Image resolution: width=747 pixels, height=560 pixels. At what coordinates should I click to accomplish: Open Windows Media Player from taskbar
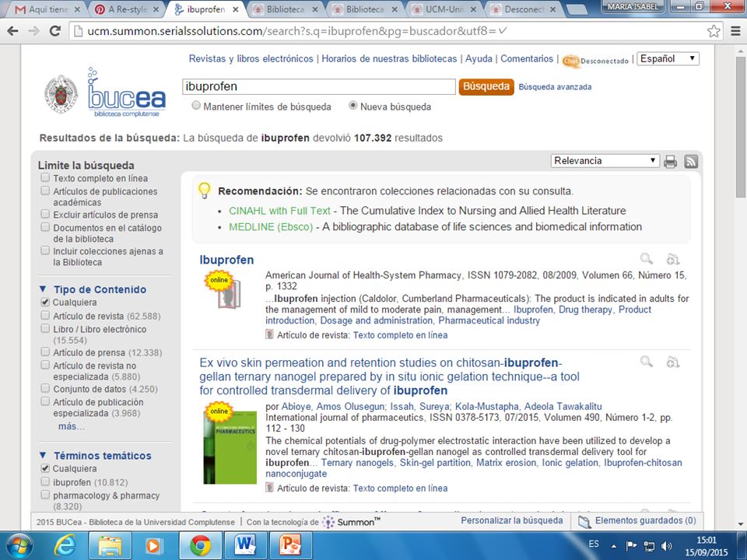coord(153,546)
